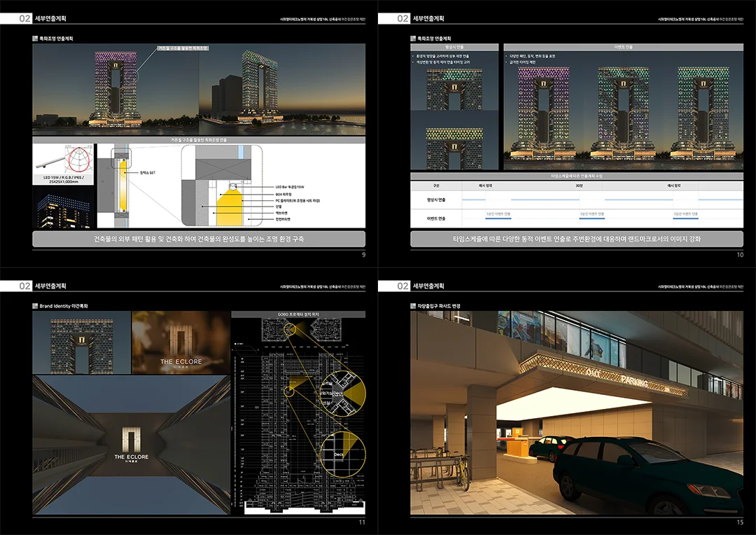
Task: Select THE ECLORE logo between the upward-view towers
Action: (131, 444)
